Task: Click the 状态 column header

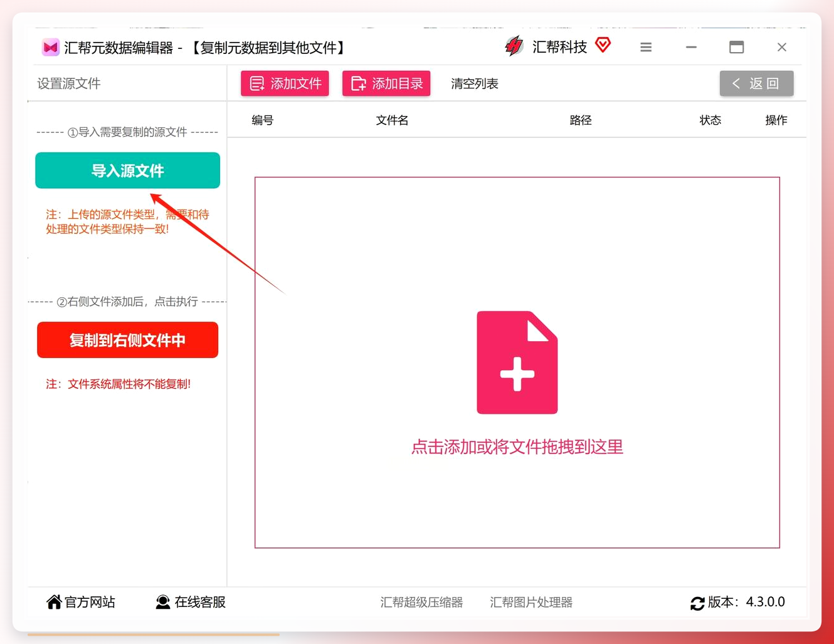Action: click(710, 120)
